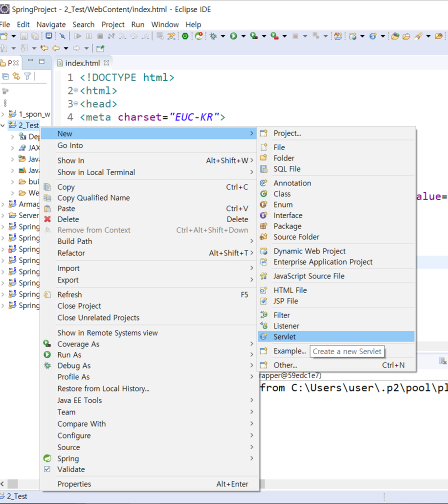Collapse the html tag fold marker
448x504 pixels.
pos(75,91)
